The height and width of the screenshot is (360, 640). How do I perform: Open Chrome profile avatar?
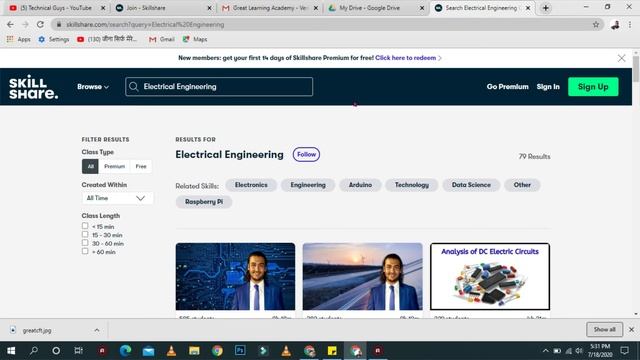615,25
